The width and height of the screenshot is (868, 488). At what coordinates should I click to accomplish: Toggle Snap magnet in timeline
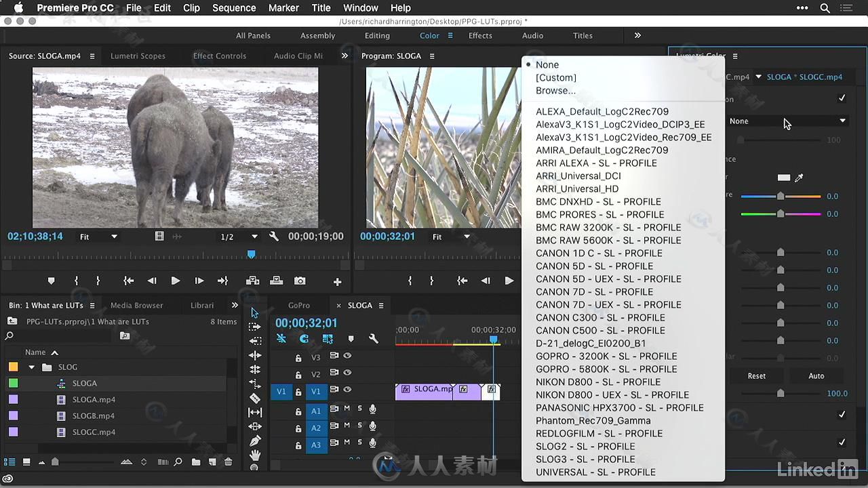tap(304, 339)
